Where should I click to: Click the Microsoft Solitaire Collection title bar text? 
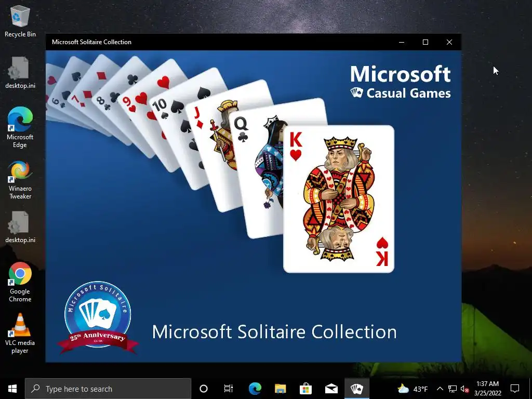(x=91, y=42)
